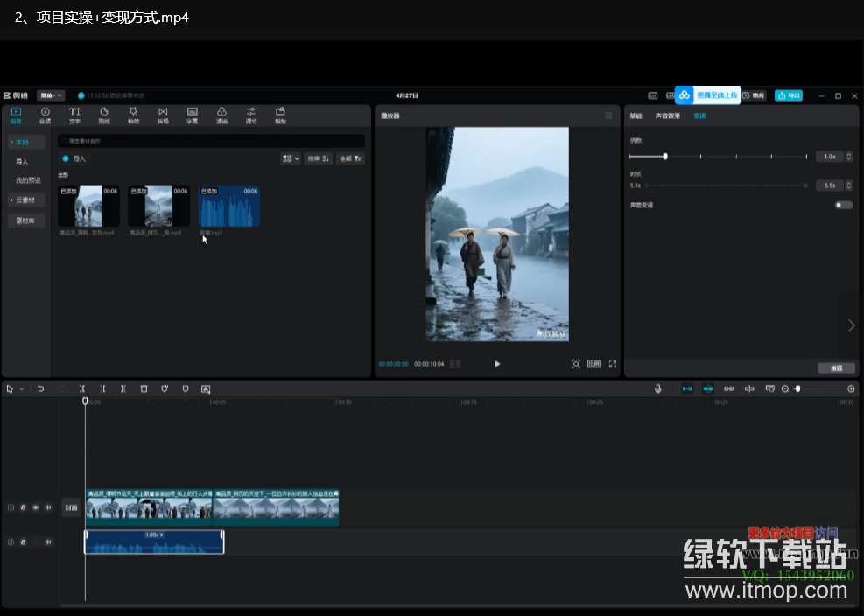The width and height of the screenshot is (864, 616).
Task: Select the first video thumbnail with two walkers
Action: coord(88,206)
